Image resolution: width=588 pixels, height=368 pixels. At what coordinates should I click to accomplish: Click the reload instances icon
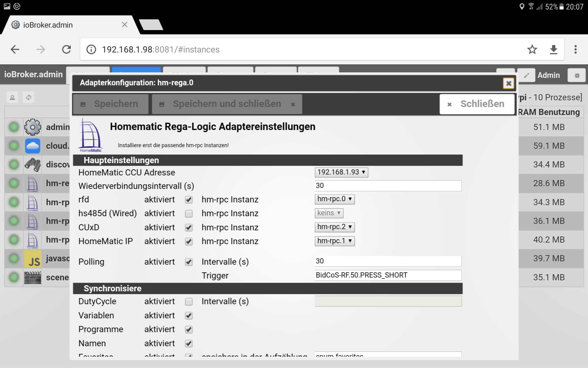(x=28, y=98)
